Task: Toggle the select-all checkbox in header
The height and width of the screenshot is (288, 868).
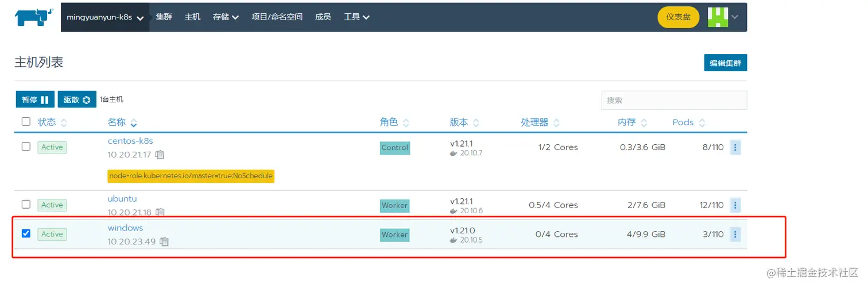Action: pos(26,122)
